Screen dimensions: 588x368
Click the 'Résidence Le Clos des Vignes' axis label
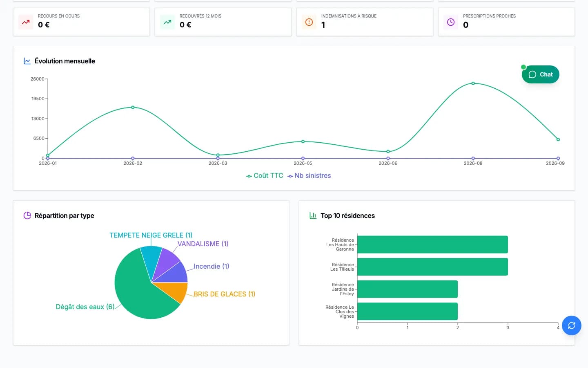point(340,312)
